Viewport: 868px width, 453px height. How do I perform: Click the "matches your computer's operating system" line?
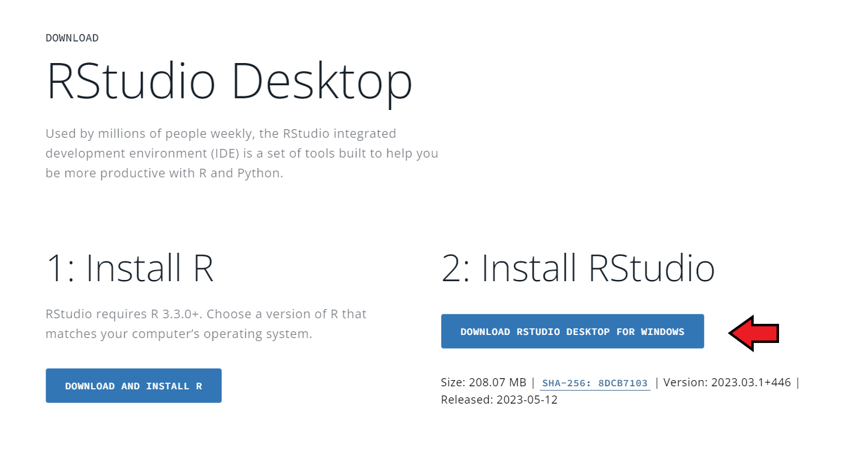tap(179, 334)
